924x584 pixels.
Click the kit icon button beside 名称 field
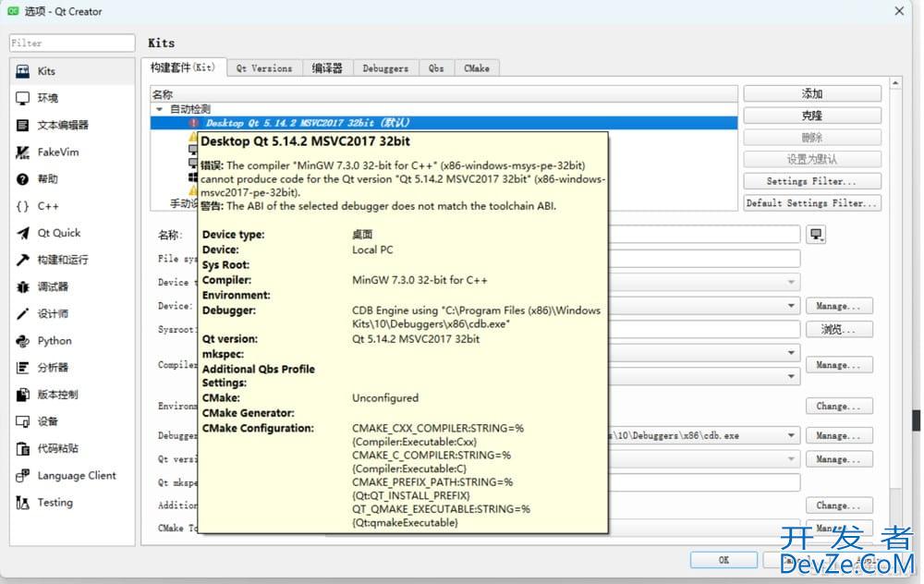[x=816, y=235]
